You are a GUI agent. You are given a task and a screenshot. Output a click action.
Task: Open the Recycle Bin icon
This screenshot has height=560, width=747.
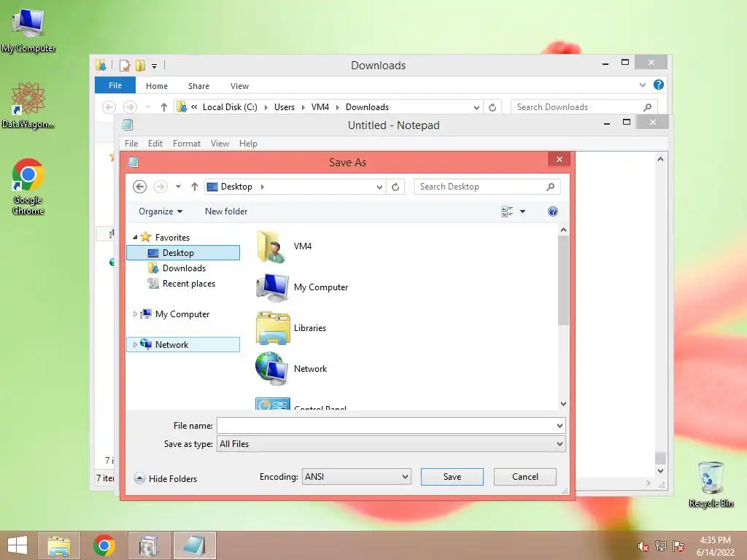click(711, 484)
